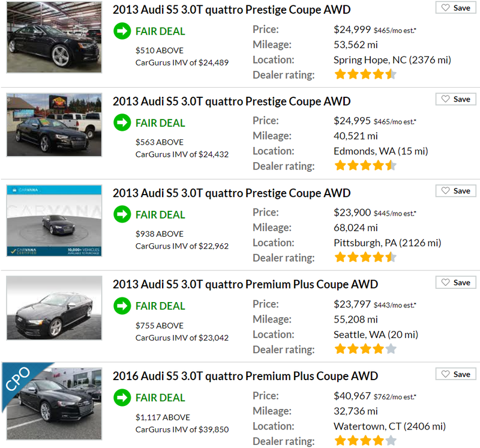Click the Pittsburgh, PA (2126 mi) location
This screenshot has height=448, width=480.
[x=388, y=243]
